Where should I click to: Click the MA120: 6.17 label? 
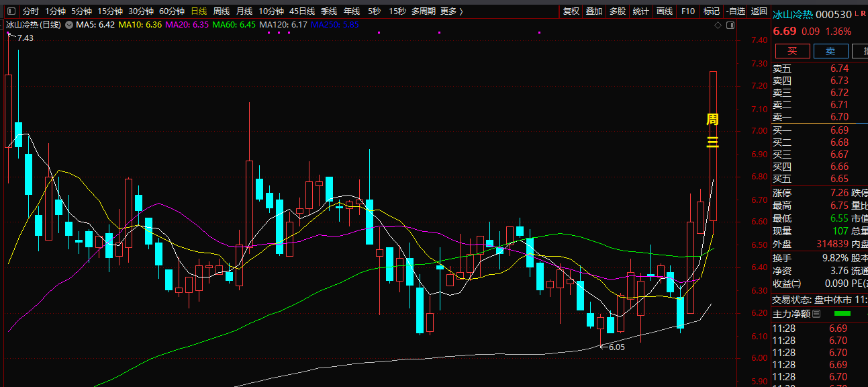[283, 25]
